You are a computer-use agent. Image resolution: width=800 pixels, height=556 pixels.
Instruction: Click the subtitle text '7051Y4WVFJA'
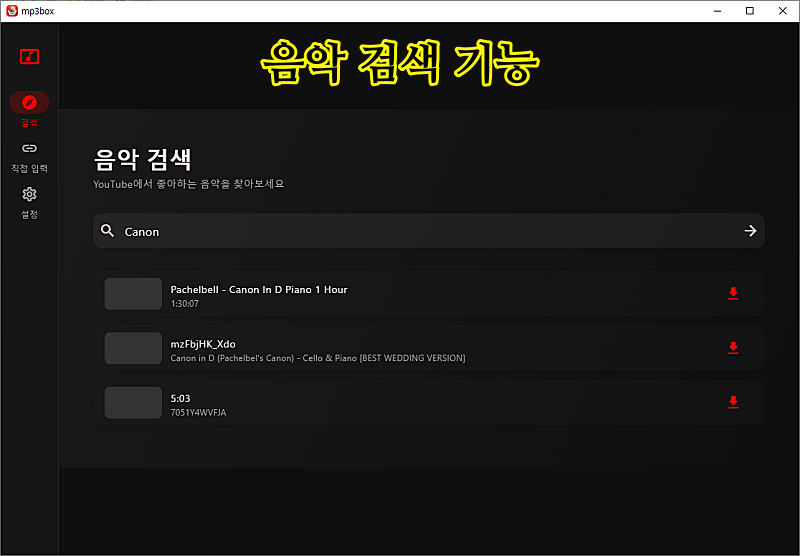pyautogui.click(x=198, y=413)
